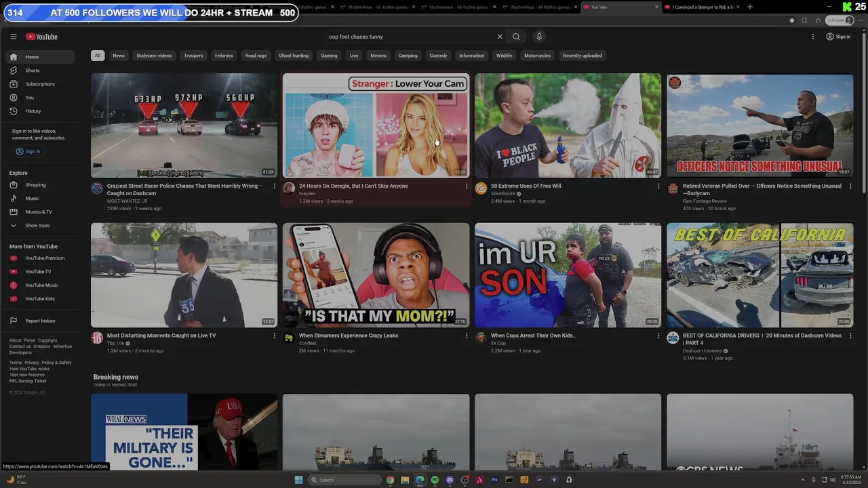Open more options for 'Craziest Street Racer' video
Screen dimensions: 868x488
click(274, 186)
